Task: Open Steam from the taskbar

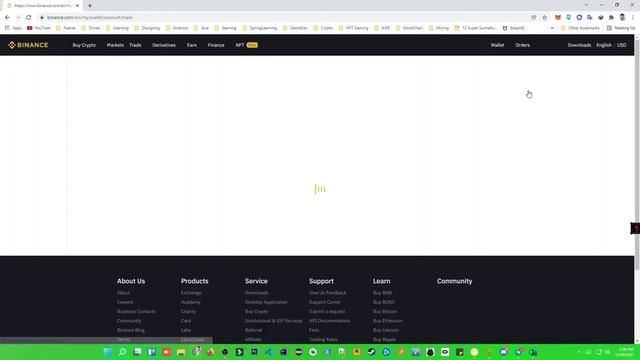Action: (371, 352)
